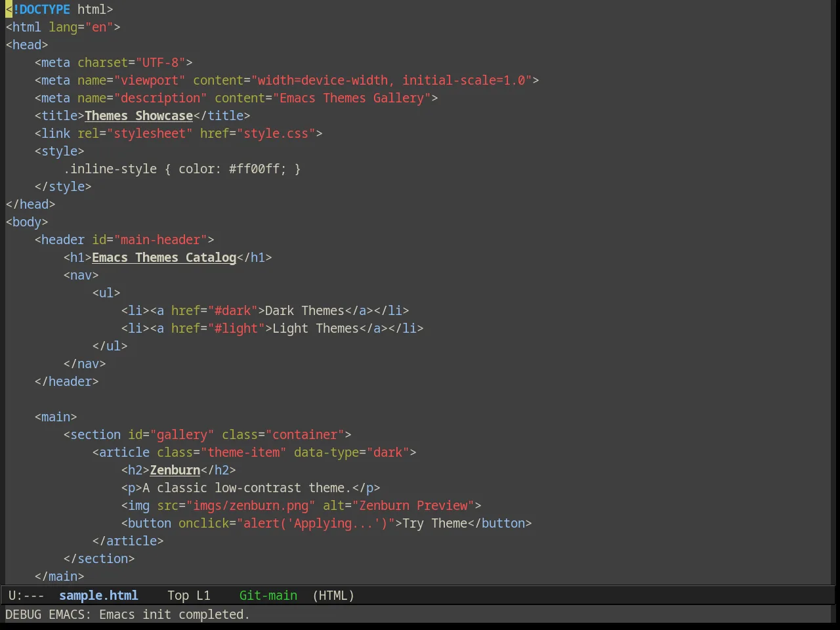This screenshot has height=630, width=840.
Task: Click the U:--- coding status in mode line
Action: click(x=26, y=595)
